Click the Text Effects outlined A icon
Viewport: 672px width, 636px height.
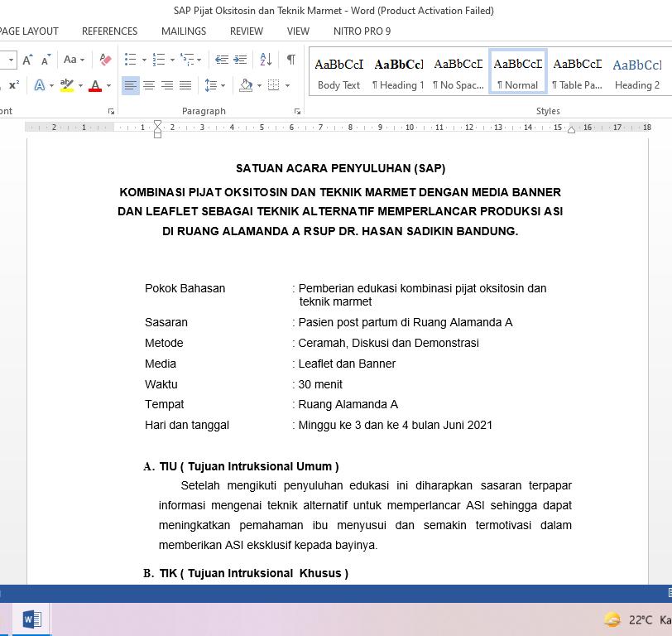click(x=40, y=85)
